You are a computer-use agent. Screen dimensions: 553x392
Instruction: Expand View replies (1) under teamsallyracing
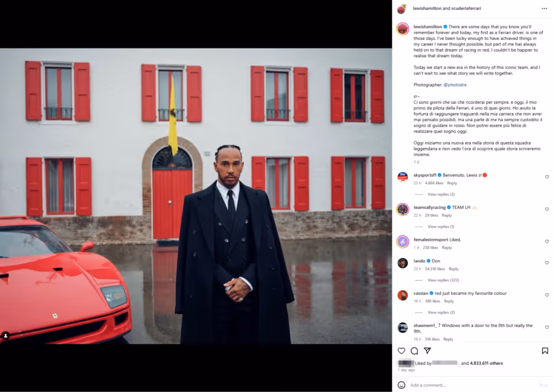(441, 227)
